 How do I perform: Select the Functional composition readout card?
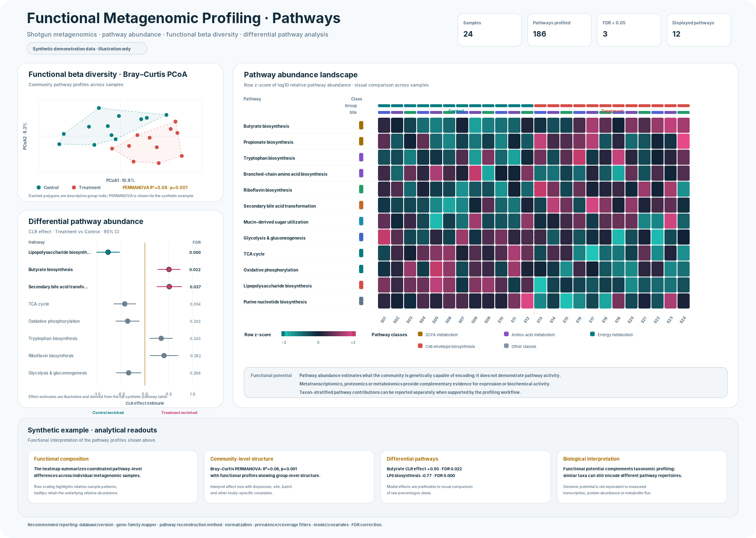pyautogui.click(x=113, y=477)
